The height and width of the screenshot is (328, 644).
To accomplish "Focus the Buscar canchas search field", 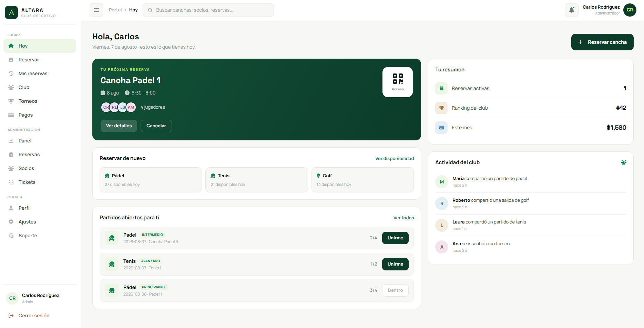I will (208, 10).
